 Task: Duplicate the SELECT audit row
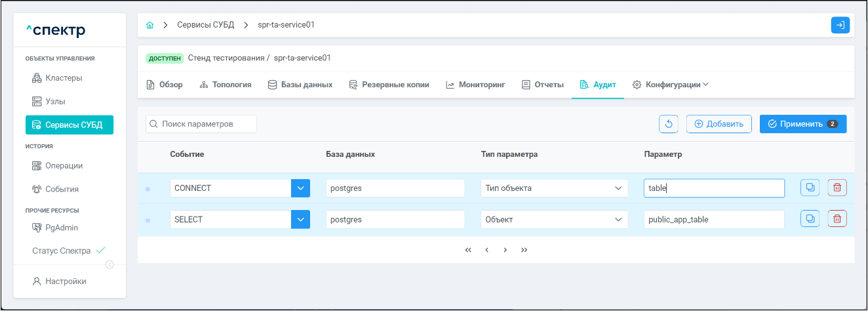pos(810,219)
